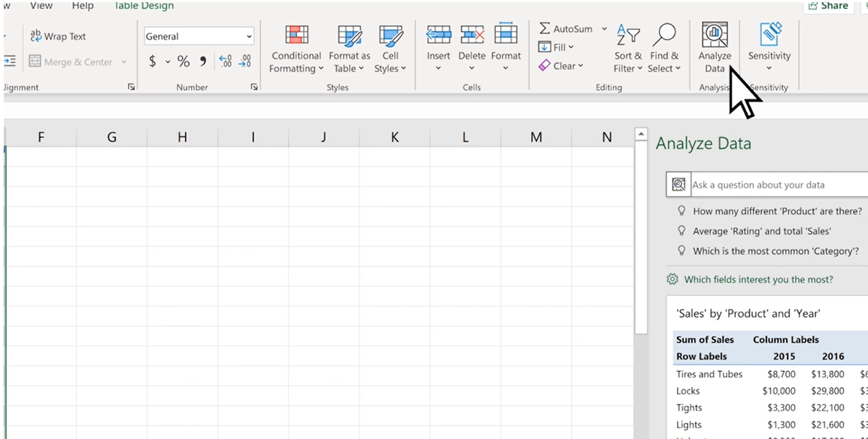Click the Locks 2016 value $29,800

827,391
